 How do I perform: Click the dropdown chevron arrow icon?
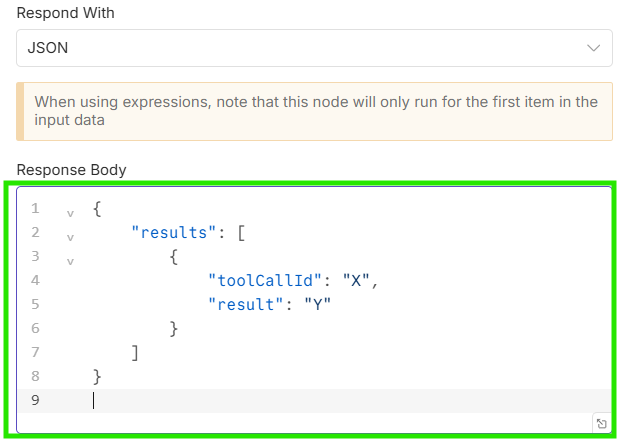593,48
